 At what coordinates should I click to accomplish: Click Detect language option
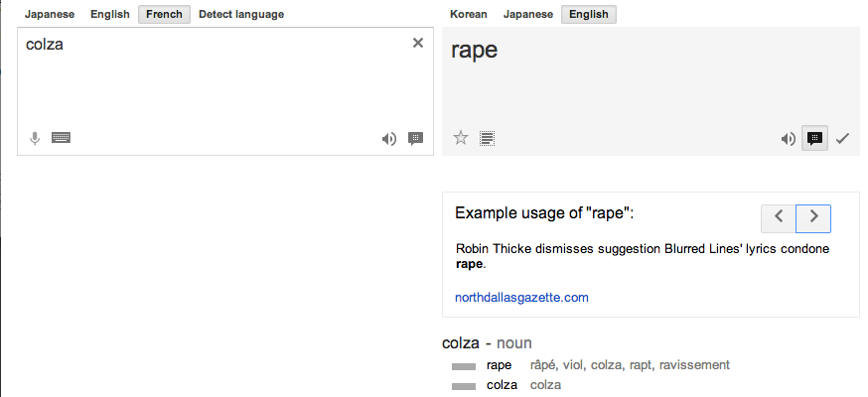pyautogui.click(x=241, y=15)
